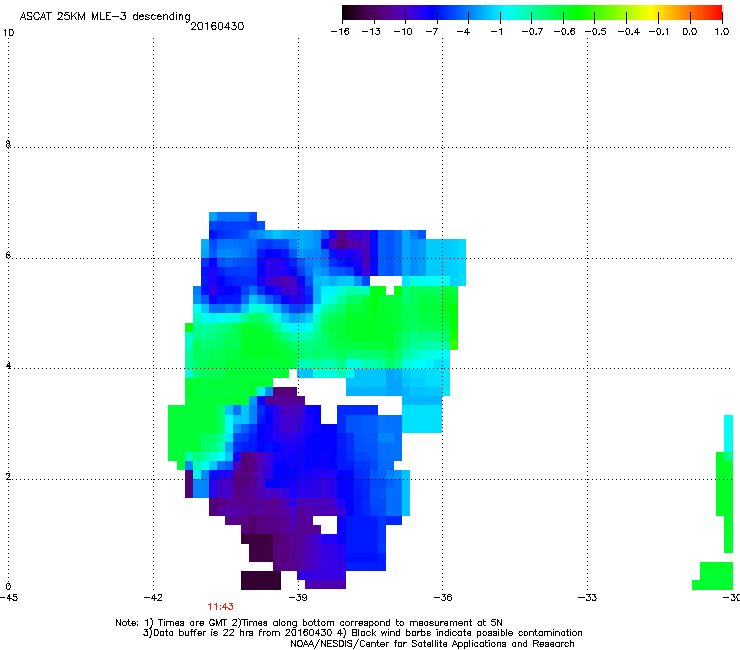Click the -4 label on the color scale
The image size is (740, 650).
point(463,32)
